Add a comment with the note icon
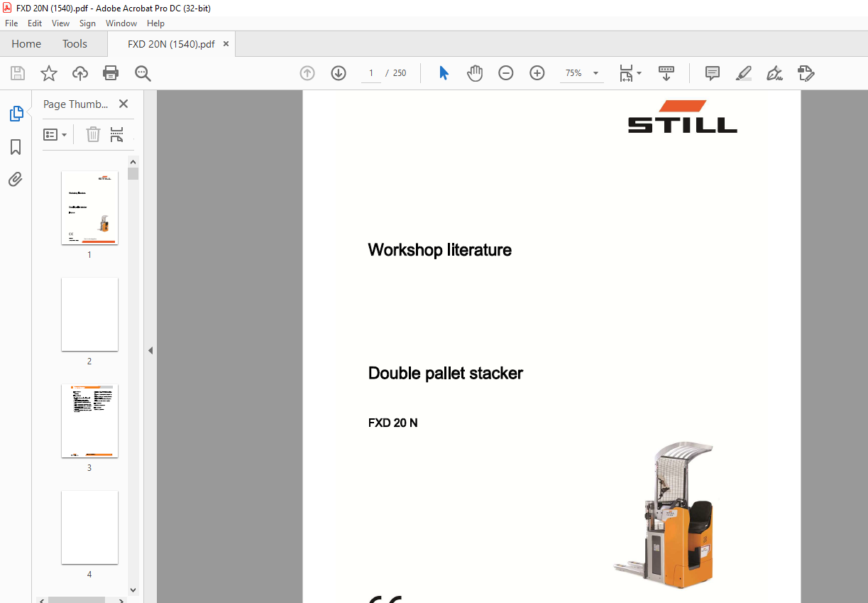Image resolution: width=868 pixels, height=603 pixels. 713,73
